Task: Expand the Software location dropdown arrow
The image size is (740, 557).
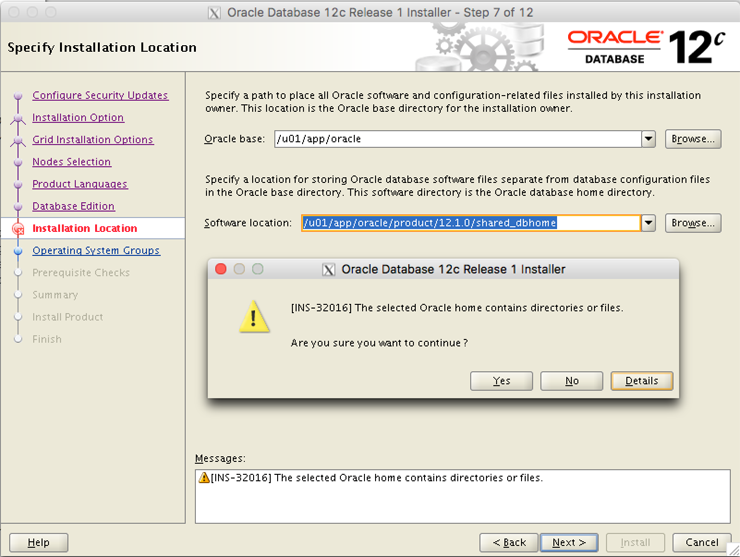Action: 648,223
